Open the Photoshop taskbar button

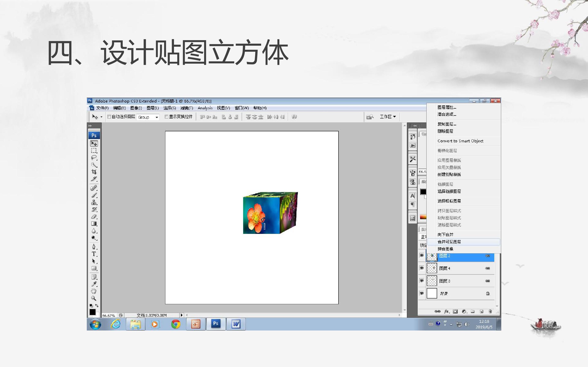(216, 324)
